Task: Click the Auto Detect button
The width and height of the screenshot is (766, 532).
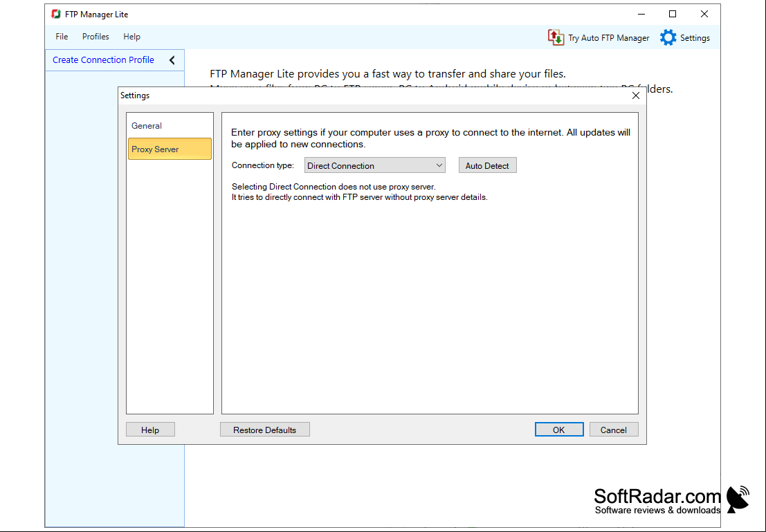Action: tap(487, 165)
